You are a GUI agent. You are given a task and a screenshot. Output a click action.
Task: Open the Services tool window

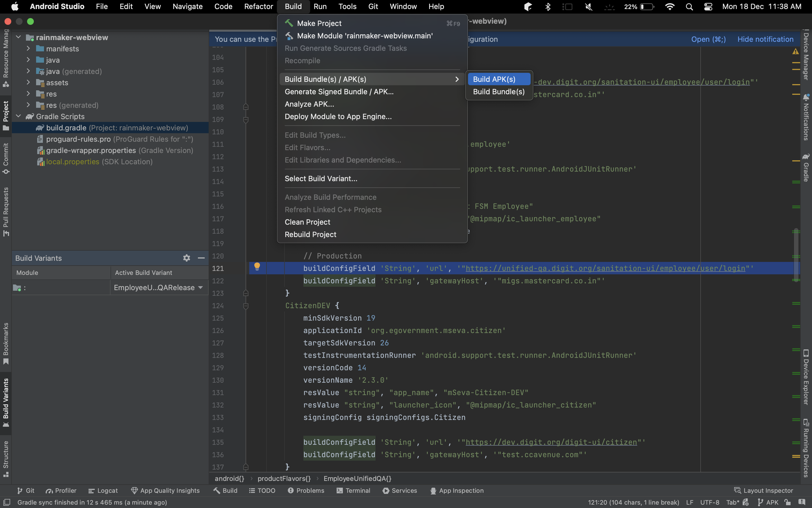400,491
